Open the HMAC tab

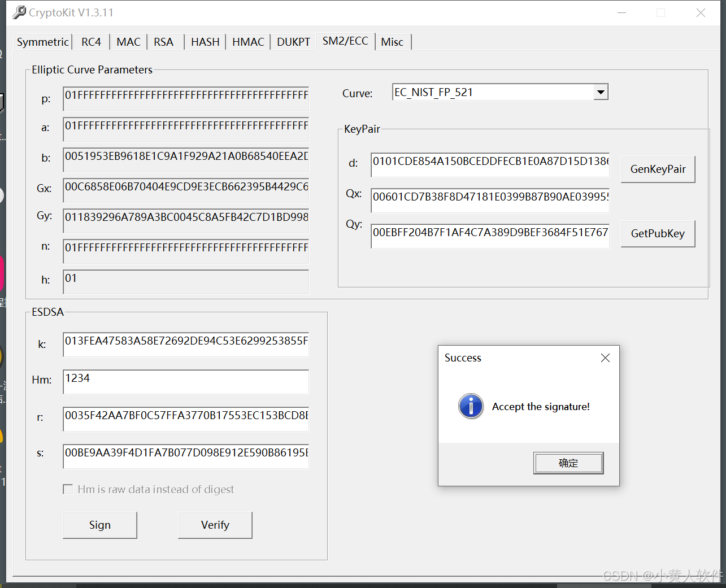click(247, 41)
